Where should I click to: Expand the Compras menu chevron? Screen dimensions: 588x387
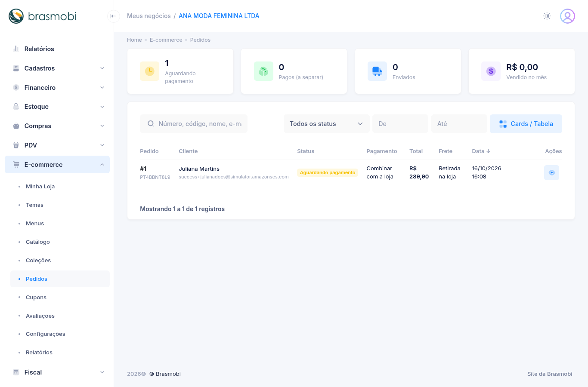coord(102,126)
